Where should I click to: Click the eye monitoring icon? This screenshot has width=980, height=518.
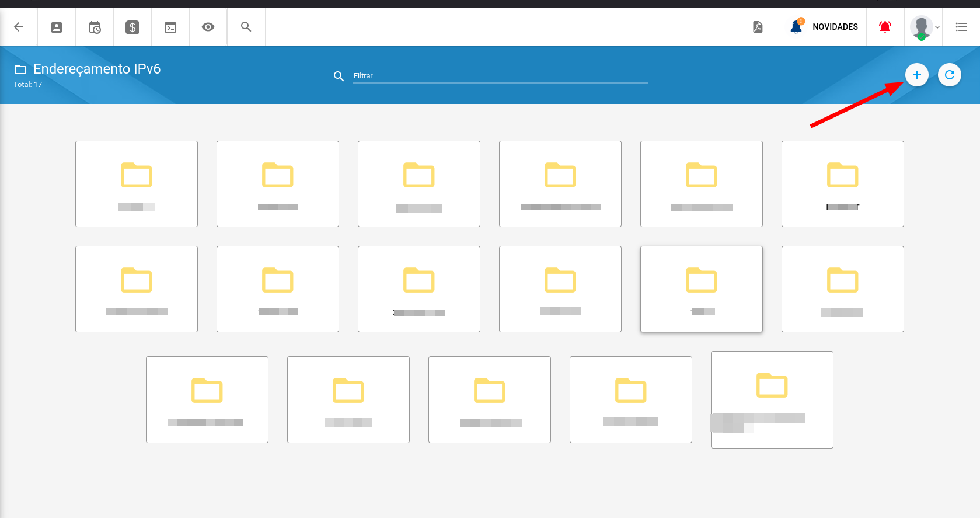pyautogui.click(x=208, y=27)
